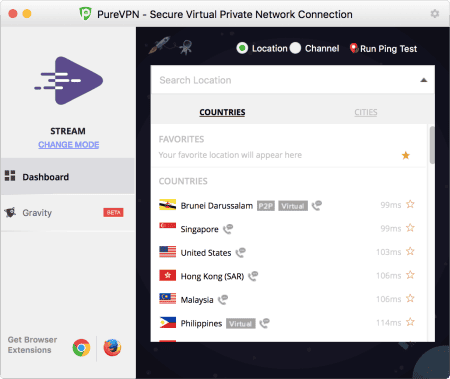The image size is (450, 379).
Task: Click the Philippines flag icon
Action: [x=168, y=322]
